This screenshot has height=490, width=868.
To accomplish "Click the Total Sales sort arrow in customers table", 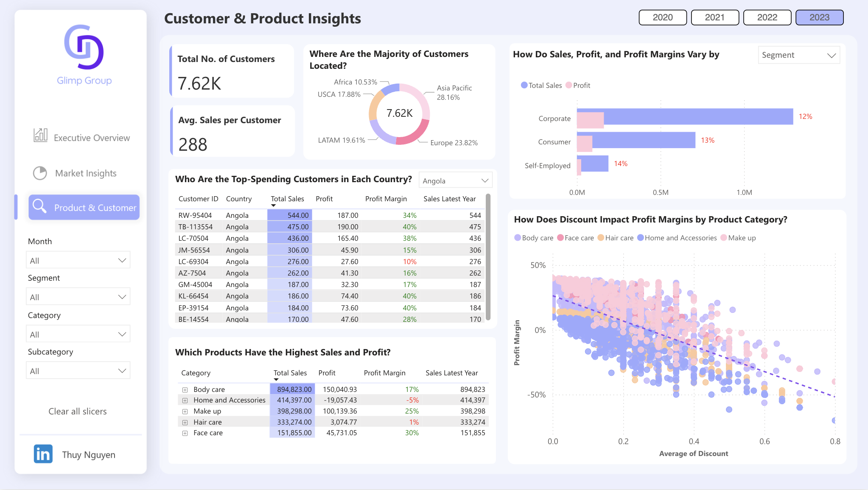I will pyautogui.click(x=274, y=205).
